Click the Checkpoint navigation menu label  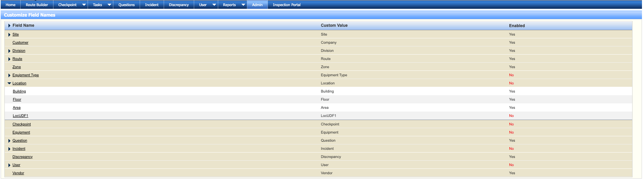coord(67,5)
